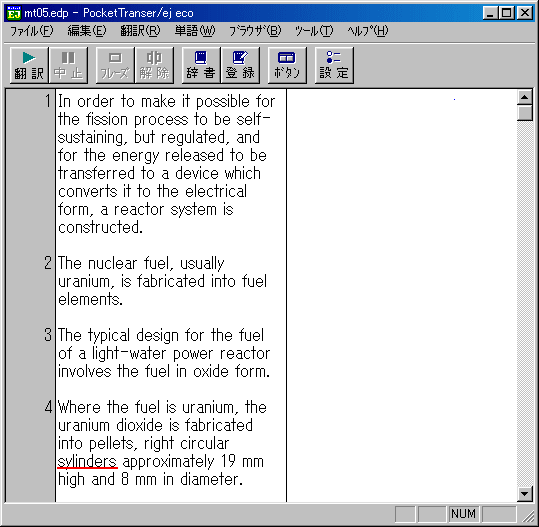Click the 解除 release toolbar icon
The height and width of the screenshot is (527, 539).
154,65
